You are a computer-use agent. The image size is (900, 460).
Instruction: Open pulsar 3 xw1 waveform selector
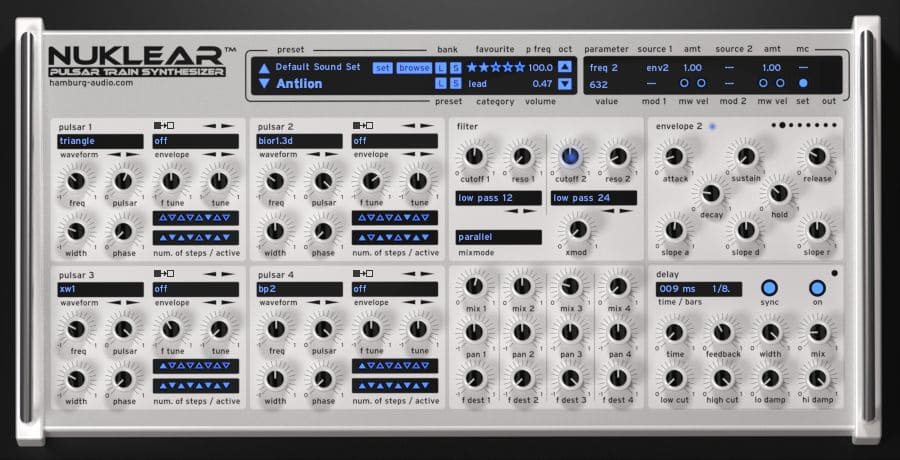pos(100,289)
